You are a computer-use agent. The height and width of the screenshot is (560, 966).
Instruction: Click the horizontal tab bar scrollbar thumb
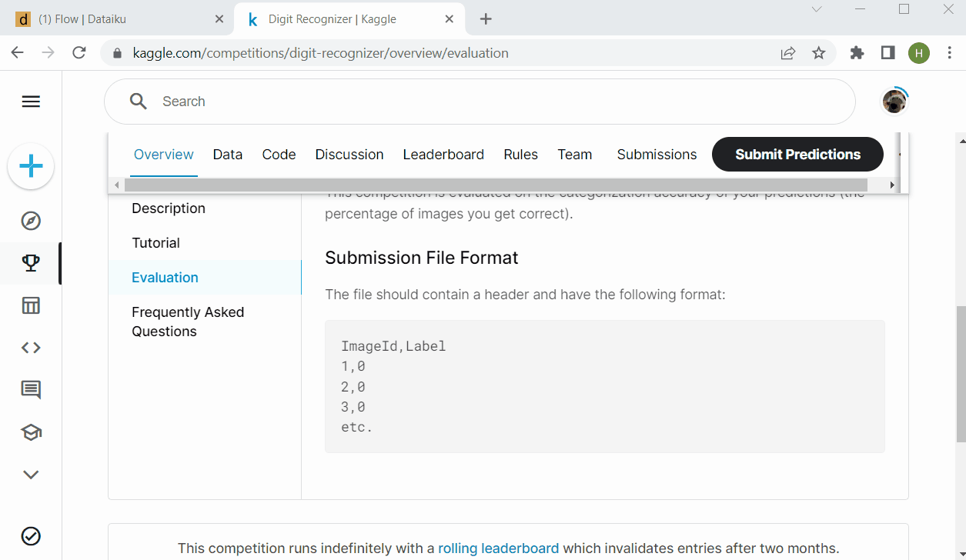[496, 185]
